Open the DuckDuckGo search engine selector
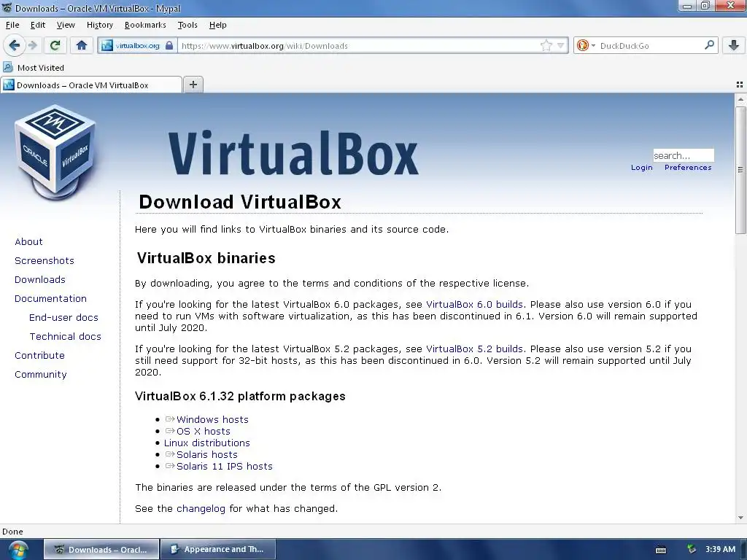Viewport: 747px width, 560px height. 586,46
